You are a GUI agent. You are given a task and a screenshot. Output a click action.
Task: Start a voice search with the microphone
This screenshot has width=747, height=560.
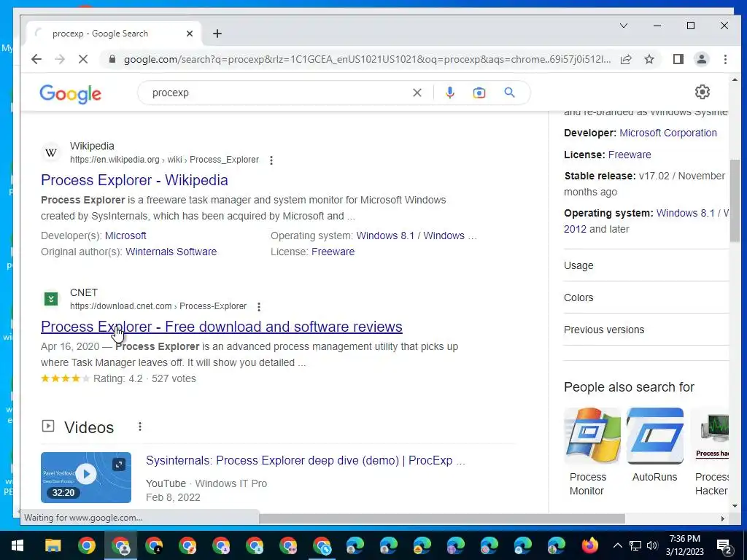[x=449, y=93]
